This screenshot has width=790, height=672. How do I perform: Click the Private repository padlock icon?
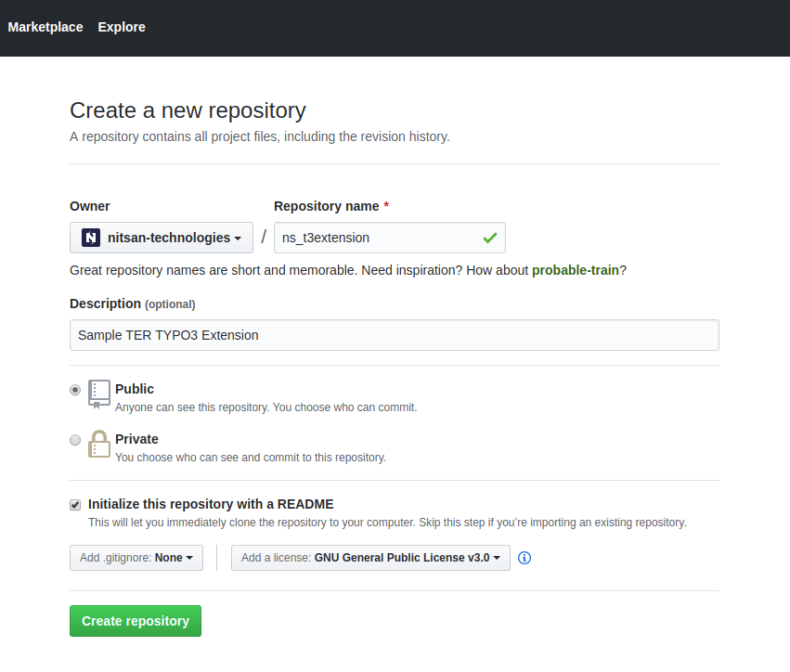point(98,444)
